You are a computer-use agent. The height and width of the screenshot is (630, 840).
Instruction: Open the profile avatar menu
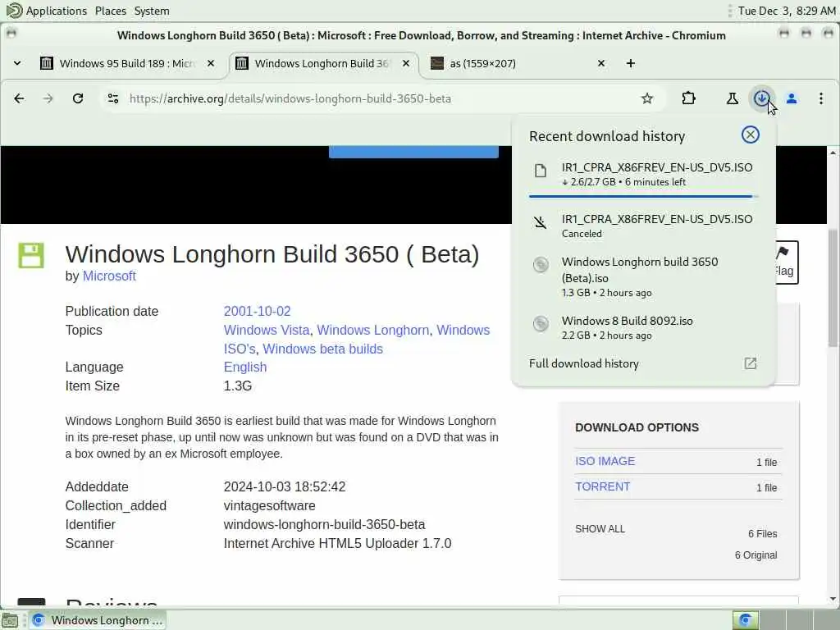tap(792, 98)
